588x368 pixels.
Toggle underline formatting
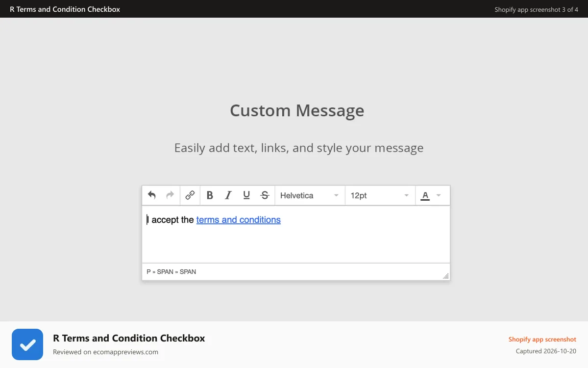point(246,195)
